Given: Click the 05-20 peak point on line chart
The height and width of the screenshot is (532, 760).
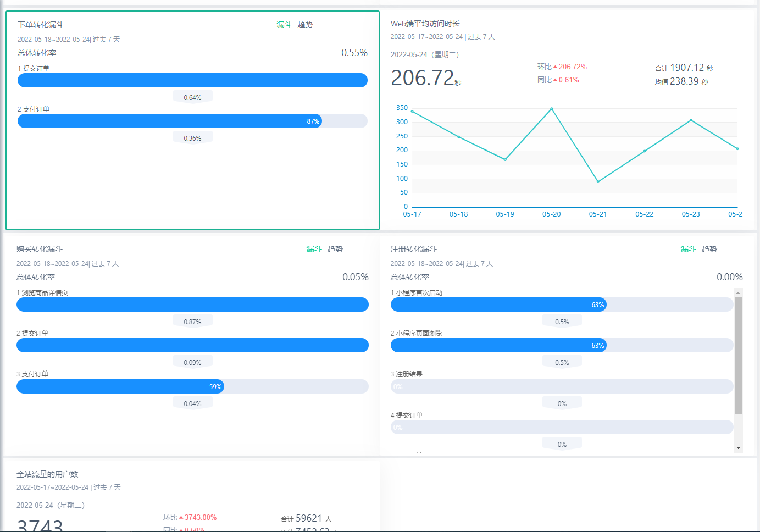Looking at the screenshot, I should [x=551, y=109].
